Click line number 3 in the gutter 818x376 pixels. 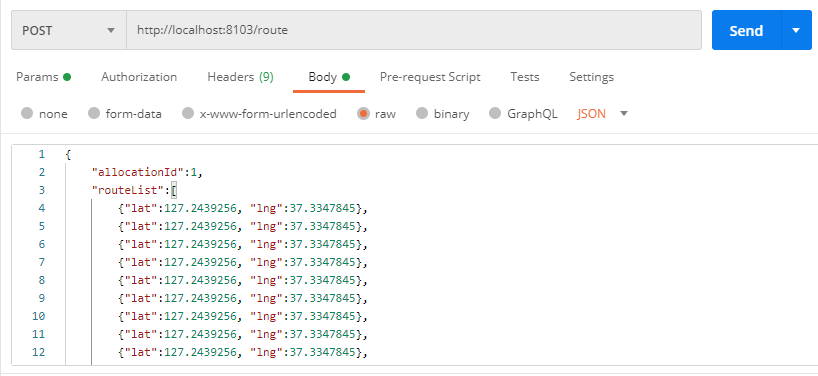pos(42,190)
